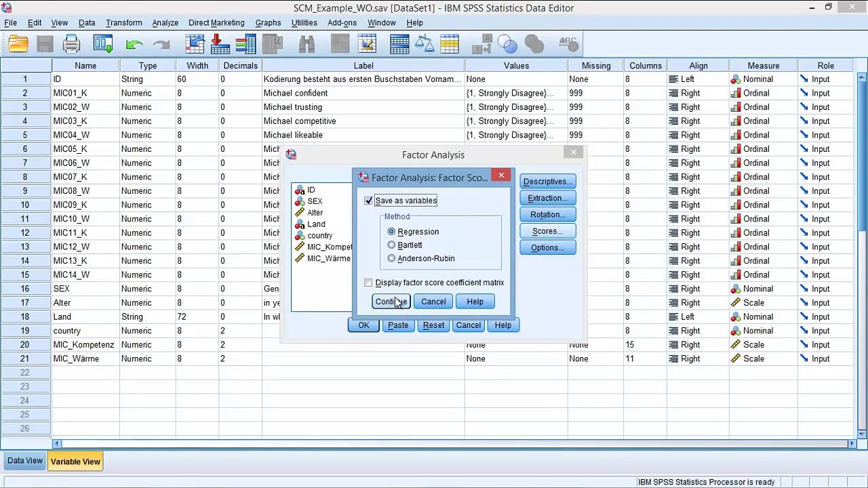Image resolution: width=868 pixels, height=488 pixels.
Task: Click the grey Redo arrow icon
Action: click(x=161, y=45)
